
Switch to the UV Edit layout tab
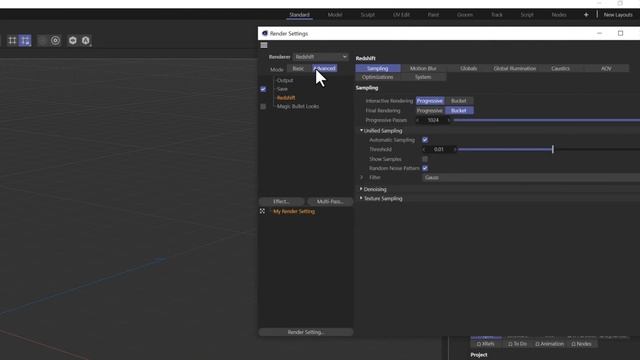[401, 15]
